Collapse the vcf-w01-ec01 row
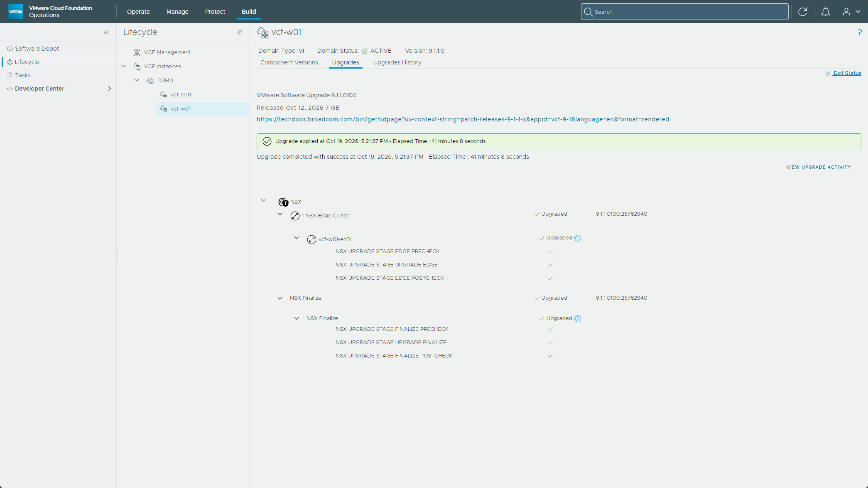 (297, 238)
